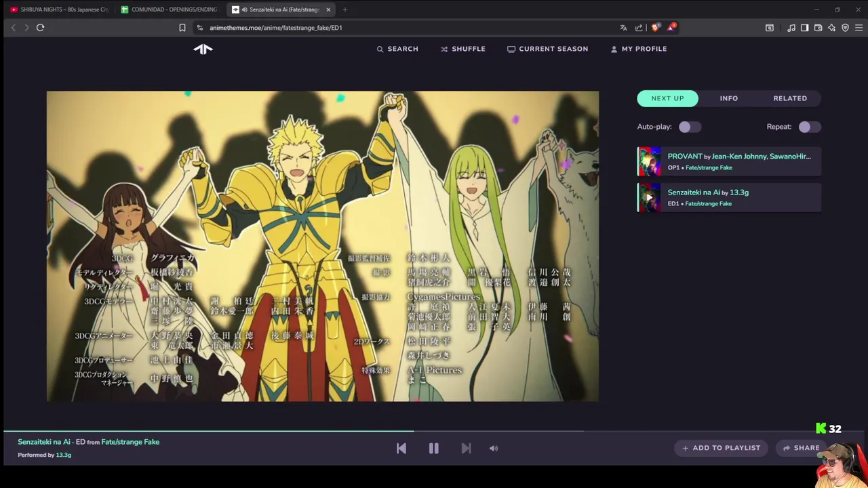The height and width of the screenshot is (488, 868).
Task: Open artist 13.3g link in queue
Action: pos(739,192)
